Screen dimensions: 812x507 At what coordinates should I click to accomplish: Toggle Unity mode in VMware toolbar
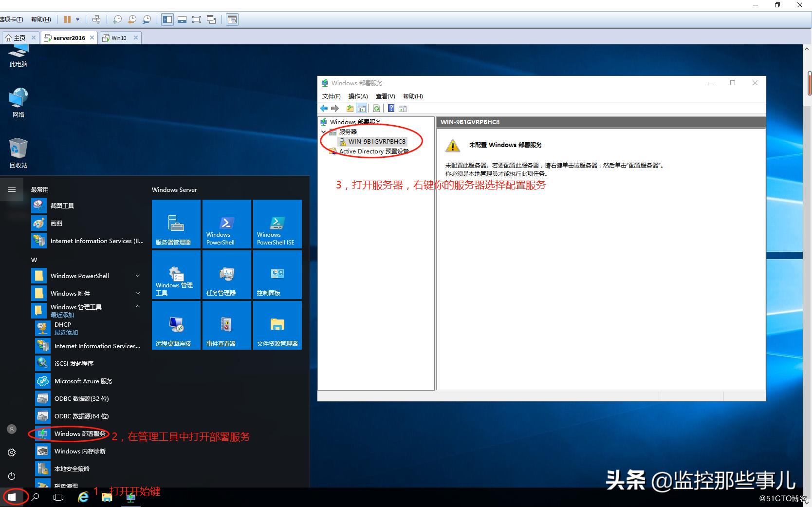pyautogui.click(x=211, y=19)
